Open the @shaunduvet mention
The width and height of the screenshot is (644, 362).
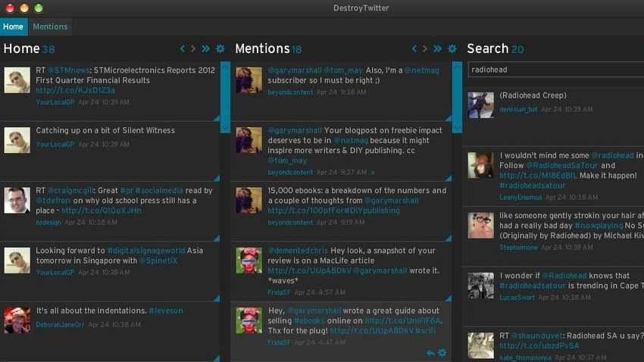pos(536,335)
